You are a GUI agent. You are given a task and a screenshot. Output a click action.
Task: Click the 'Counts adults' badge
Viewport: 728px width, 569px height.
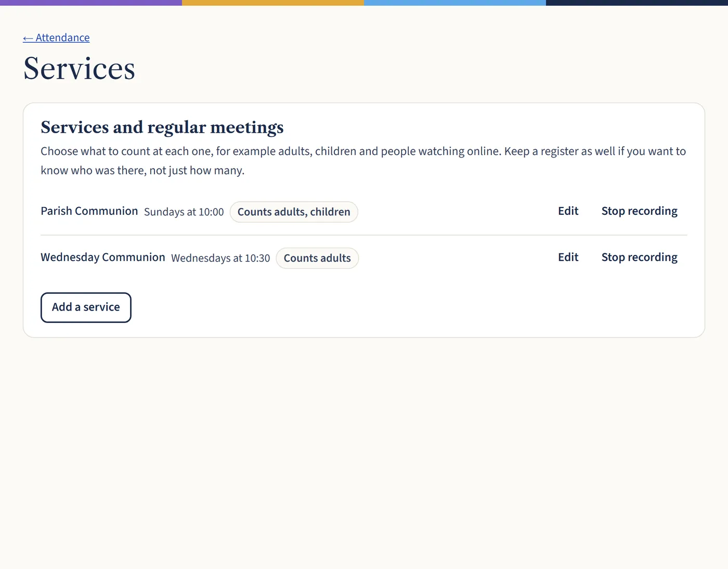(x=317, y=258)
